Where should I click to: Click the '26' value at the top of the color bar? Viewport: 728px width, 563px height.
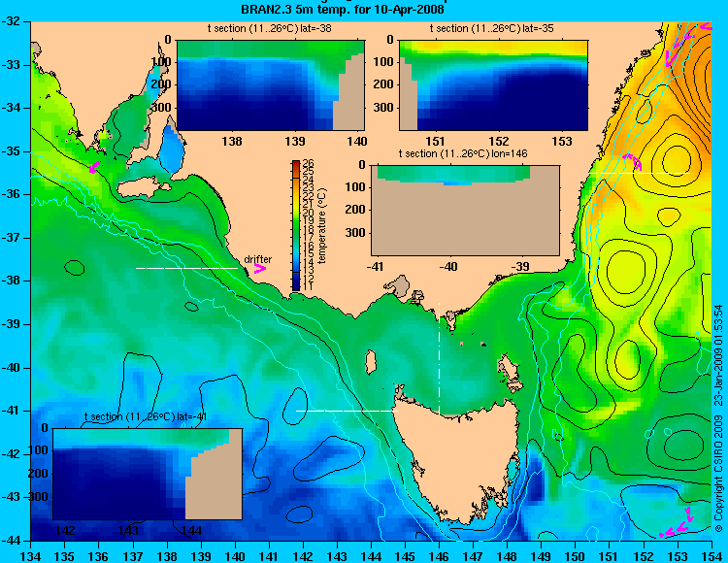(308, 163)
